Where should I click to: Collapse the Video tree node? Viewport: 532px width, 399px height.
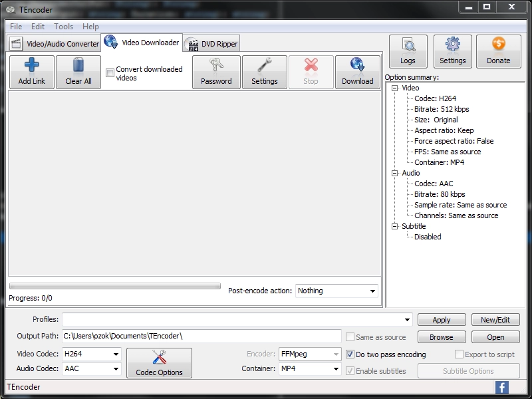point(394,88)
